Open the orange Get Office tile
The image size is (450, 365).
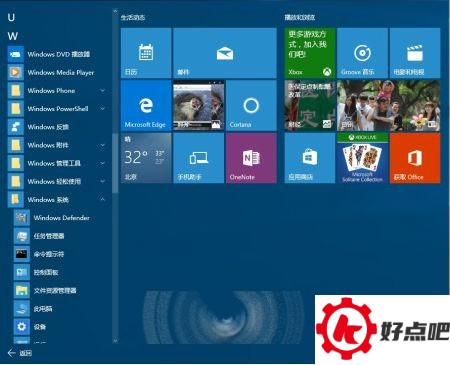pos(415,158)
